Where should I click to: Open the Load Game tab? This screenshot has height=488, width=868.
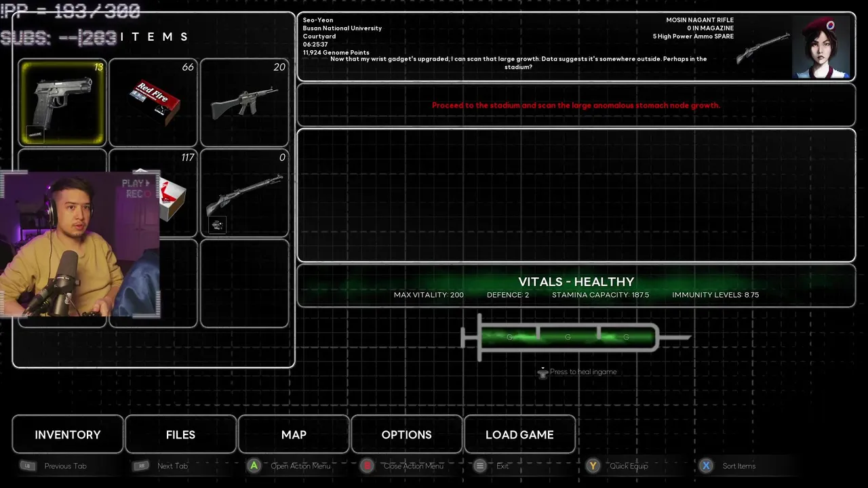(x=519, y=434)
